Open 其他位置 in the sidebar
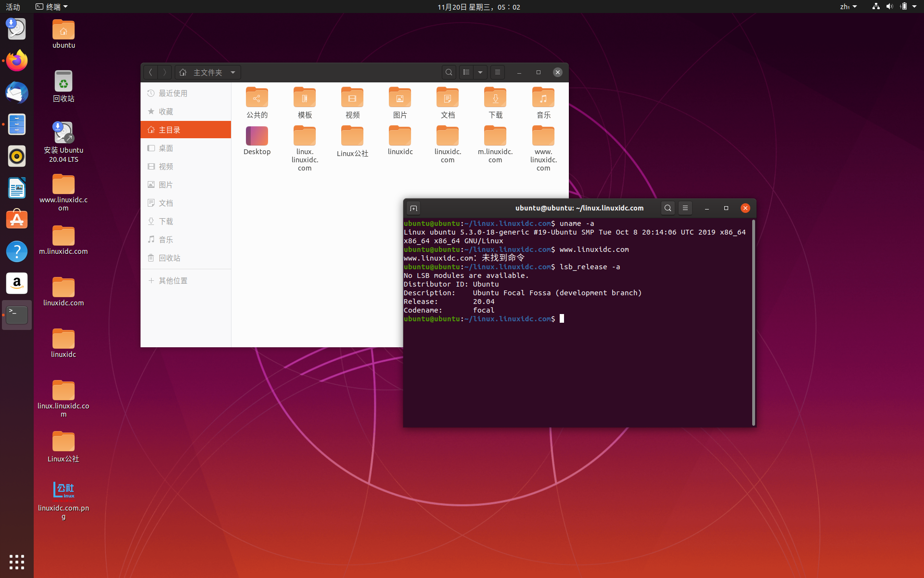Screen dimensions: 924x578 coord(173,280)
